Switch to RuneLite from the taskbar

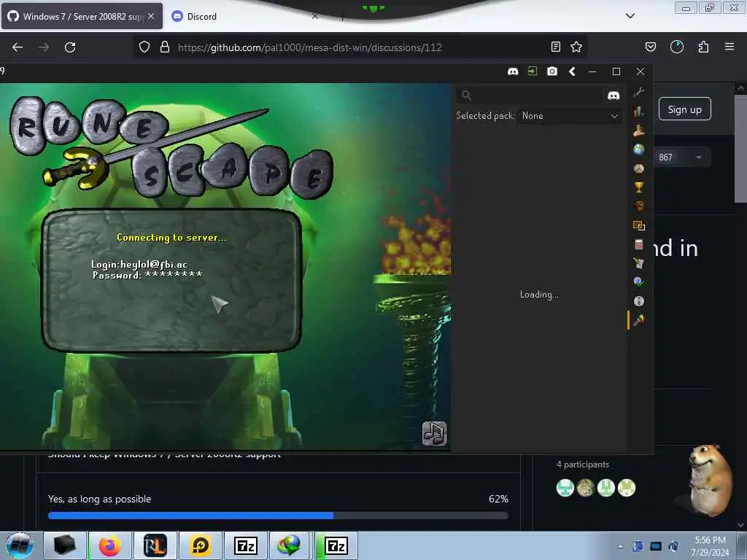coord(155,545)
